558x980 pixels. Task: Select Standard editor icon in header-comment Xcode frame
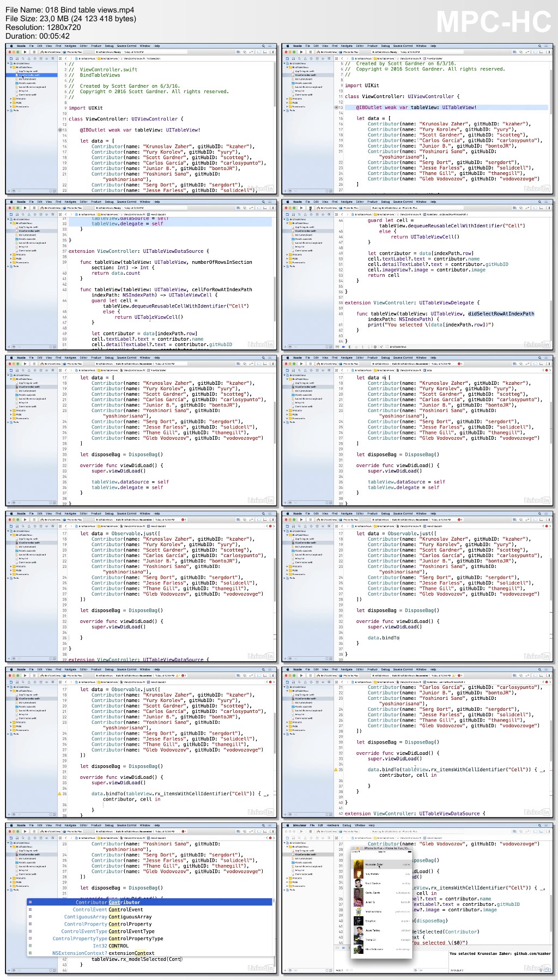point(238,52)
